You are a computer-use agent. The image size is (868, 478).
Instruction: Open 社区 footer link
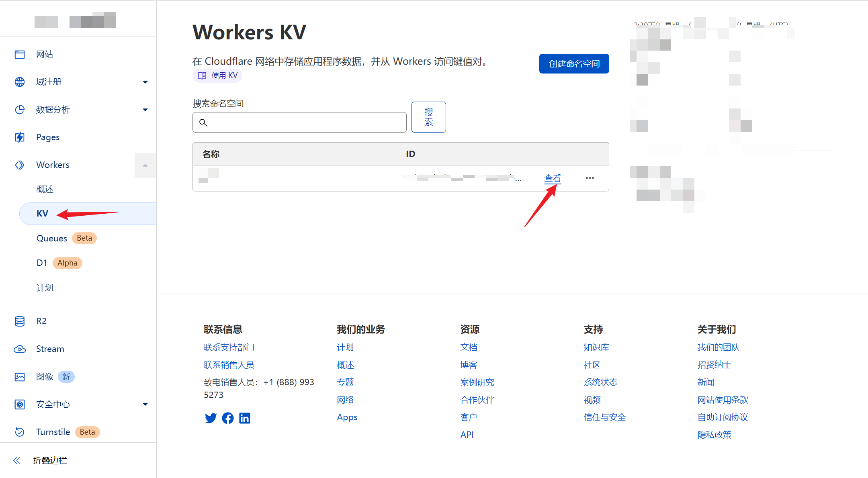[x=592, y=365]
